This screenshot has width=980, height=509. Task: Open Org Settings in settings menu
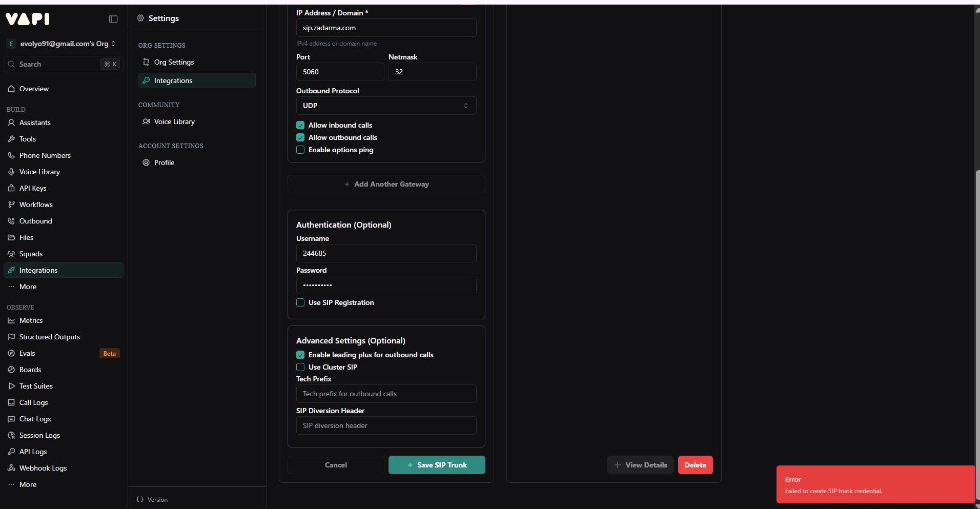[197, 62]
